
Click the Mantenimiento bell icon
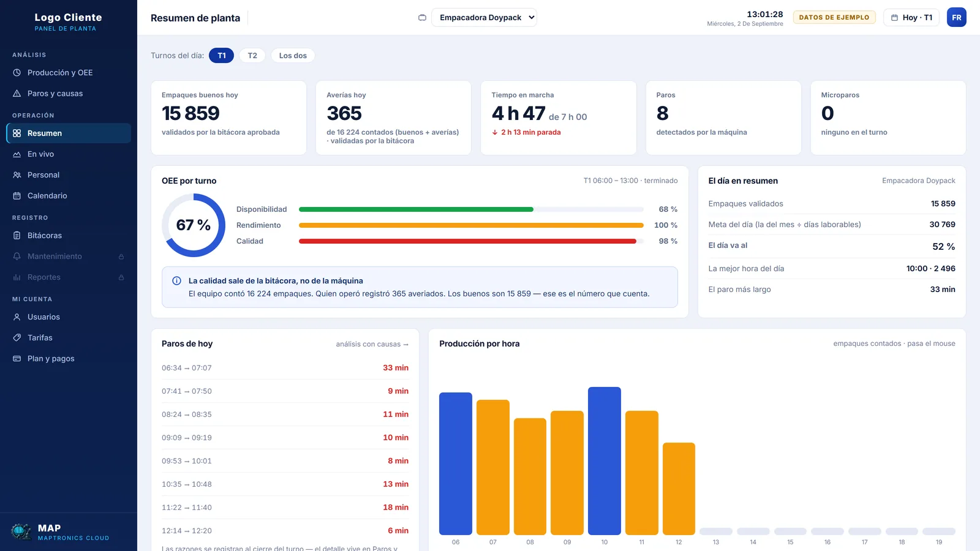[x=17, y=257]
